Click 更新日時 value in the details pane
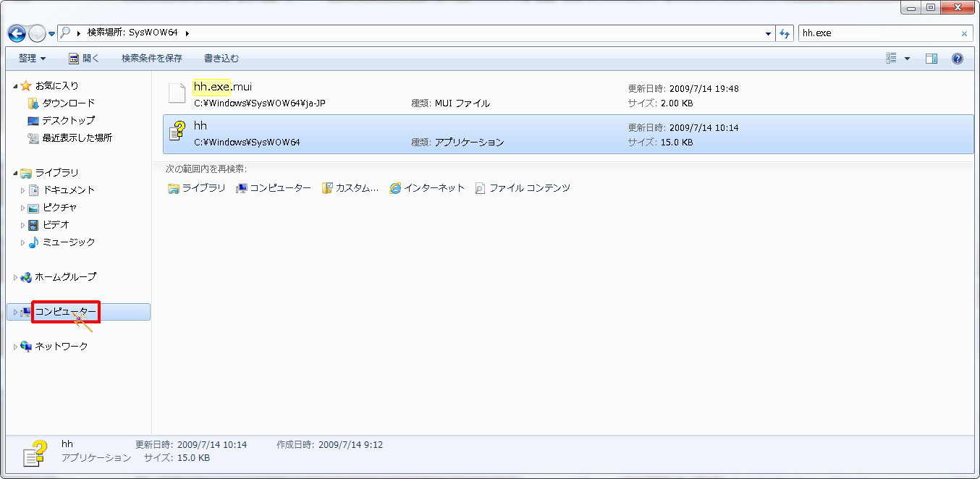The width and height of the screenshot is (980, 479). point(212,444)
